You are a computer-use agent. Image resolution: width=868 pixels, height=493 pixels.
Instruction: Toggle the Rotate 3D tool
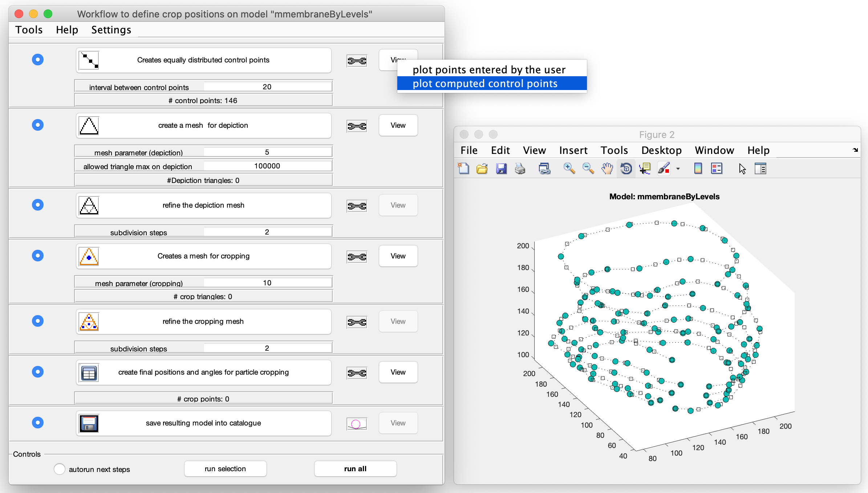click(626, 169)
